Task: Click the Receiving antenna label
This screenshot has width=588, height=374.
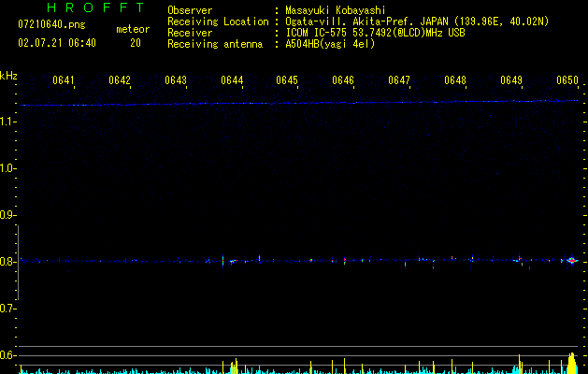Action: (215, 44)
